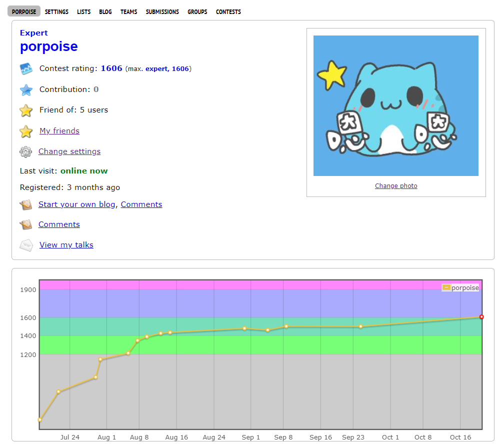Open Comments link next to Start your own blog

141,204
